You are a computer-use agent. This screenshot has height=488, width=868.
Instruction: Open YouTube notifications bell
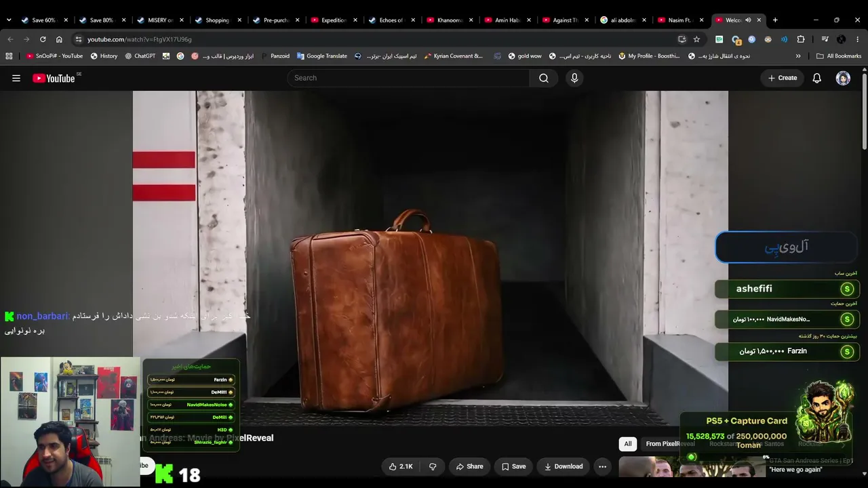[x=817, y=78]
